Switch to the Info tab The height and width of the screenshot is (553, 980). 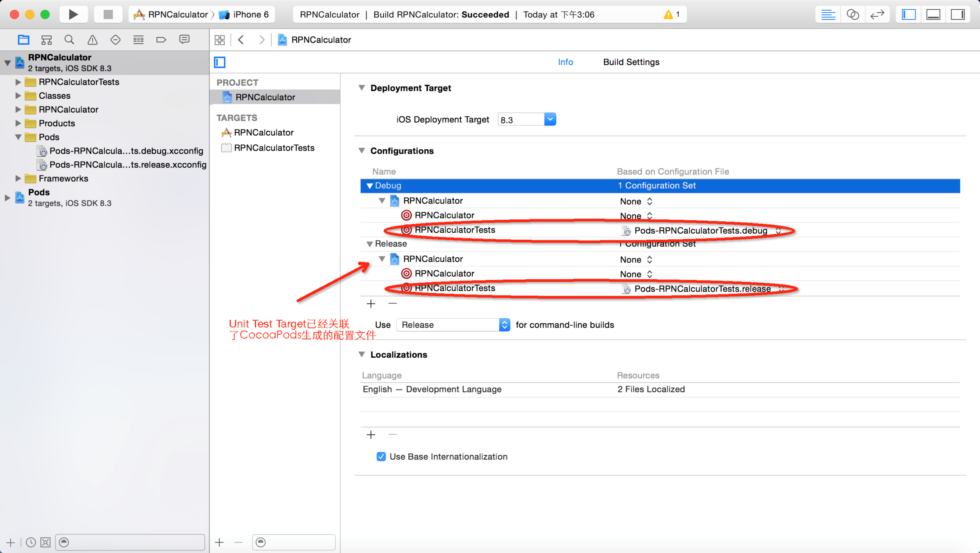tap(565, 62)
